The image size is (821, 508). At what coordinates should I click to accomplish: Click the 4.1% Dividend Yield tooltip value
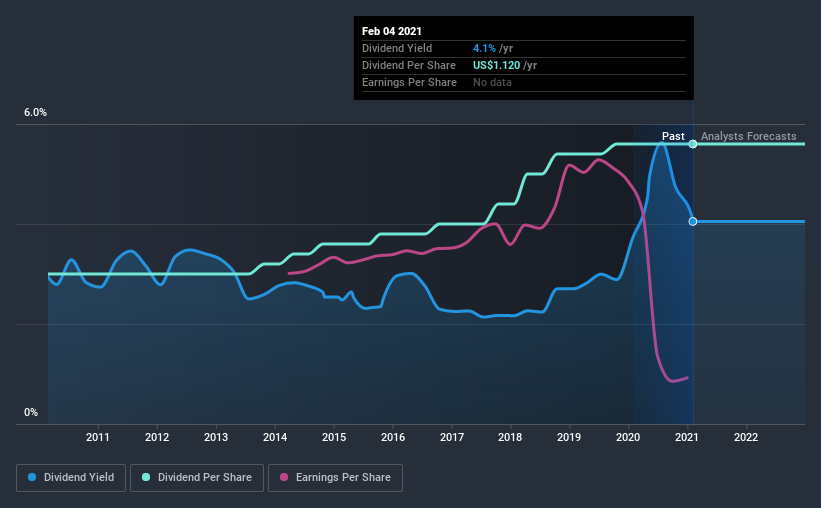pyautogui.click(x=484, y=48)
